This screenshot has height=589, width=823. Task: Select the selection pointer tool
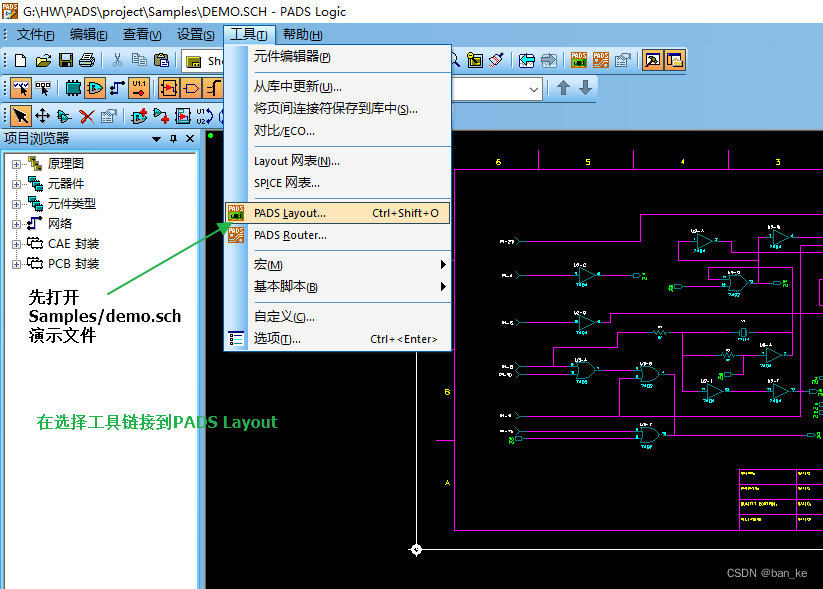click(x=20, y=115)
